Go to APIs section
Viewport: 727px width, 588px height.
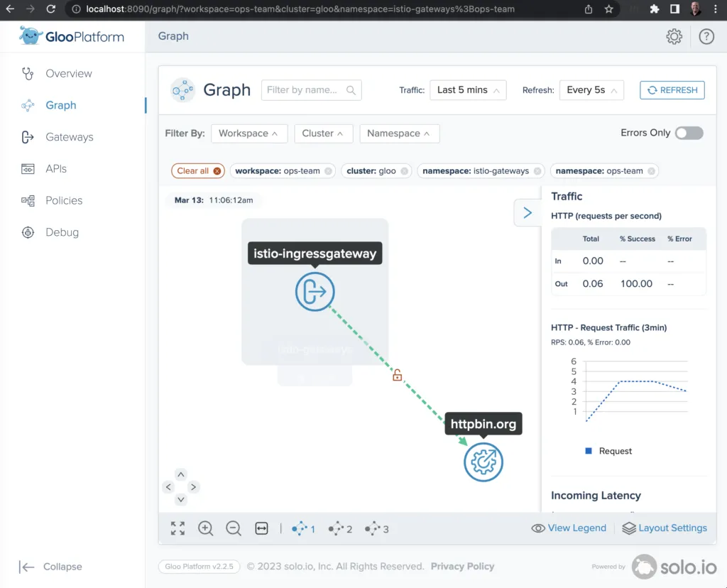(x=56, y=169)
